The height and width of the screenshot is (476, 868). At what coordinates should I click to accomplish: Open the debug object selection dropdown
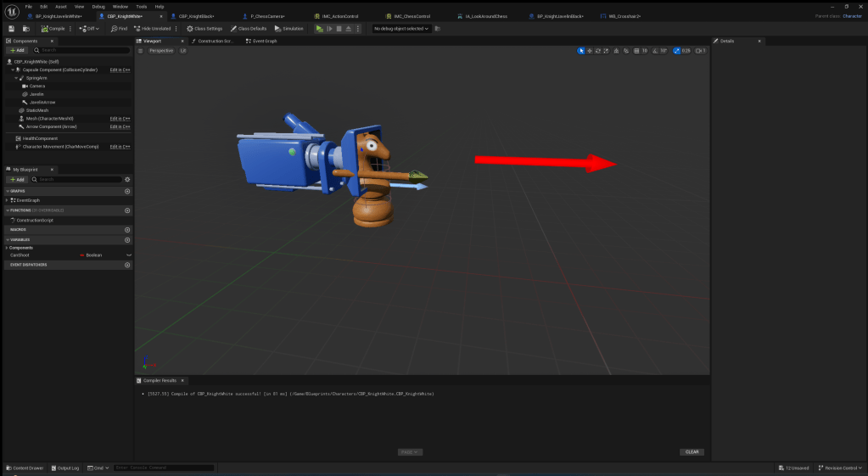pos(401,28)
